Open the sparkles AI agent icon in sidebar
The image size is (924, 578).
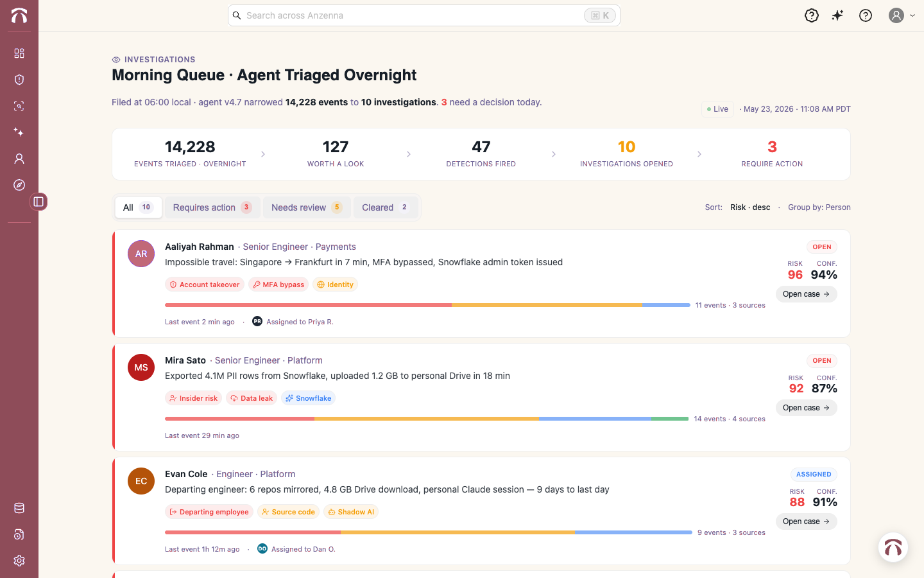pyautogui.click(x=19, y=132)
